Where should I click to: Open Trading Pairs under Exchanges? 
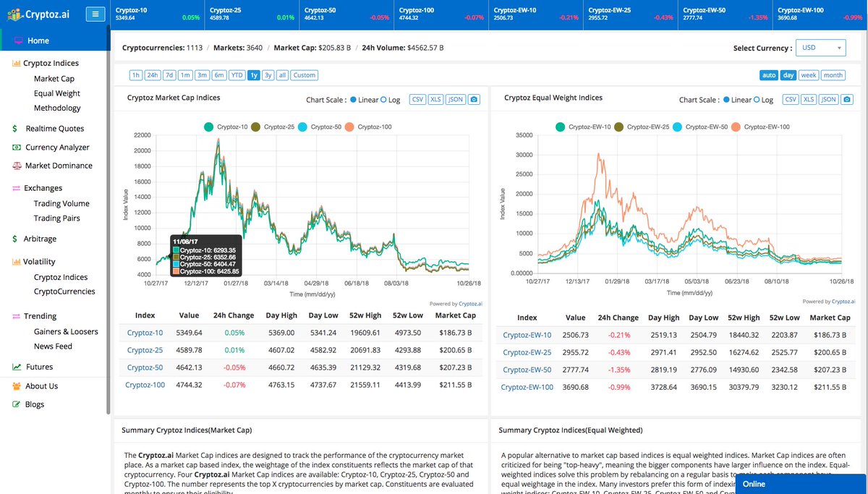pos(56,218)
